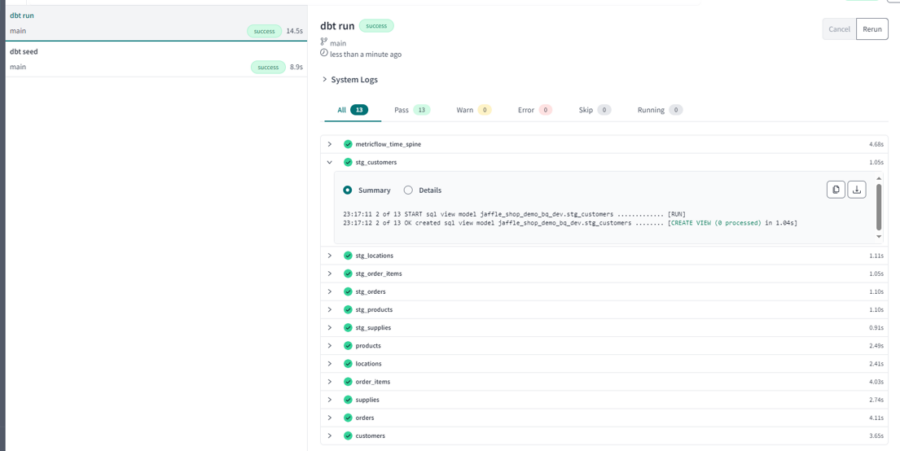Expand the stg_locations row

pyautogui.click(x=329, y=255)
